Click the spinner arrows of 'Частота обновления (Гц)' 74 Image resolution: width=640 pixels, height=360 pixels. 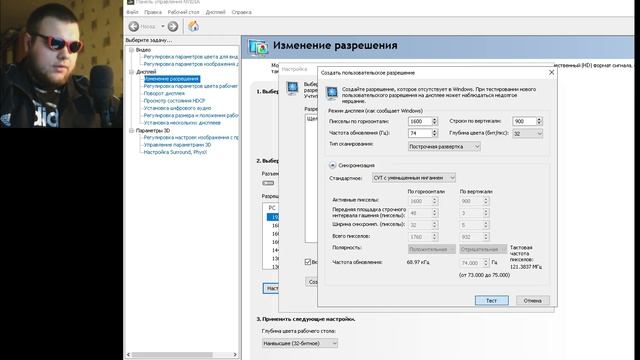pyautogui.click(x=434, y=133)
